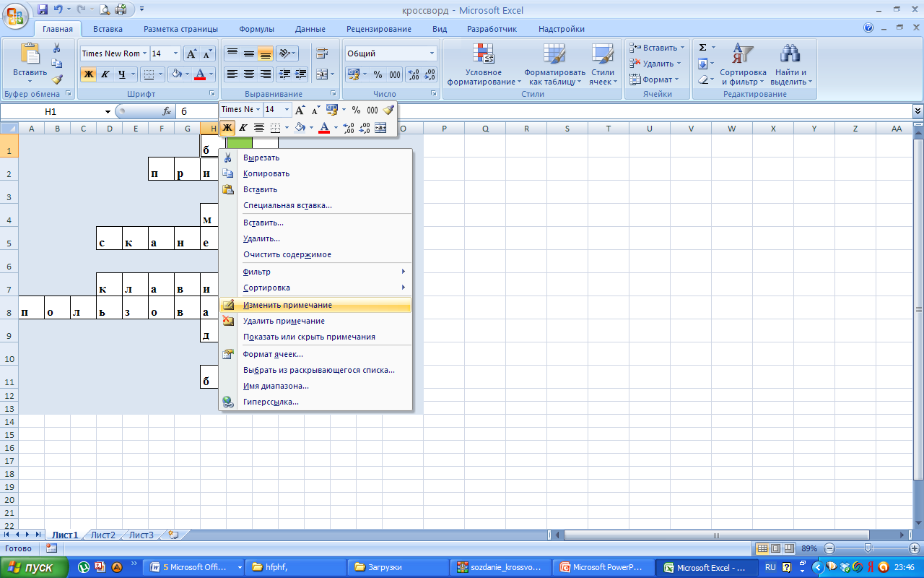This screenshot has width=924, height=578.
Task: Open the Формулы ribbon tab
Action: (x=256, y=29)
